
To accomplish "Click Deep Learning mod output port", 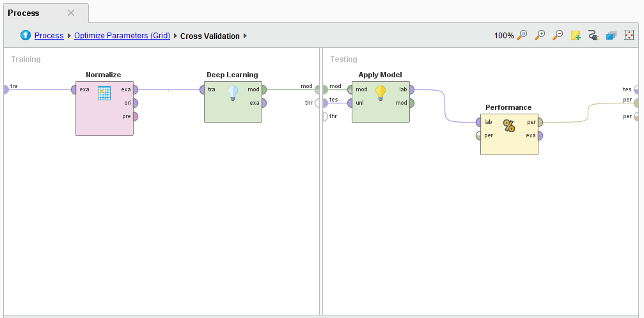I will [263, 89].
